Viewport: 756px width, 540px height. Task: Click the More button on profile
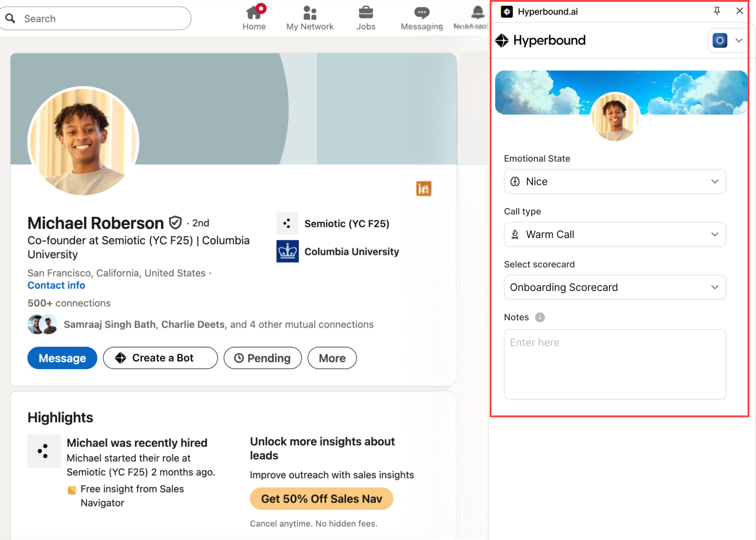point(332,358)
